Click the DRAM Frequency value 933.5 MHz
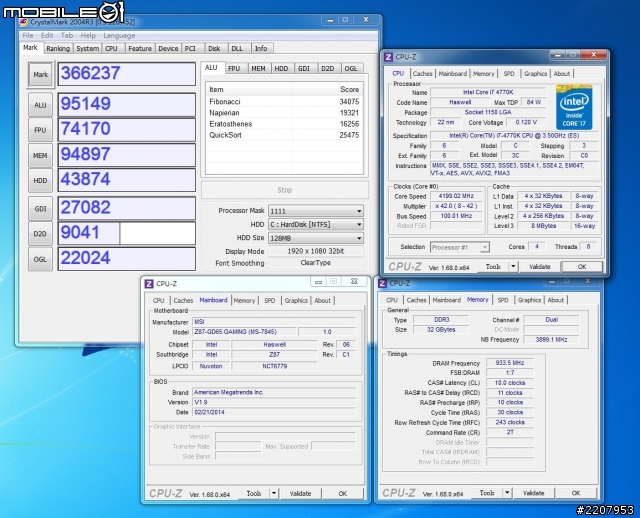640x518 pixels. pos(510,363)
